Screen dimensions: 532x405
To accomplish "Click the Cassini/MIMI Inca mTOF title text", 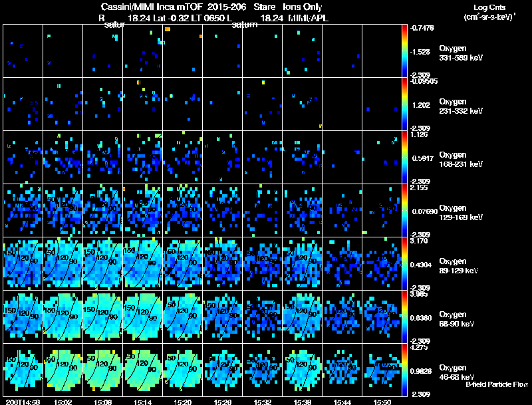I will pos(152,7).
